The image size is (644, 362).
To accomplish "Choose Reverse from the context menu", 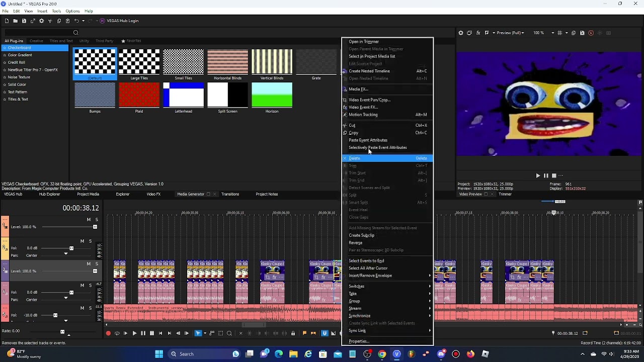I will coord(387,243).
